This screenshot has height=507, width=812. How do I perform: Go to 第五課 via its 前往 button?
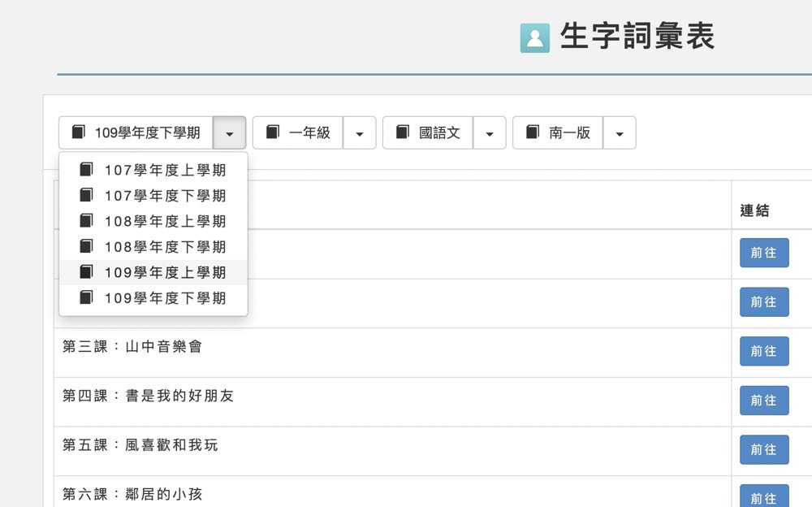(764, 449)
